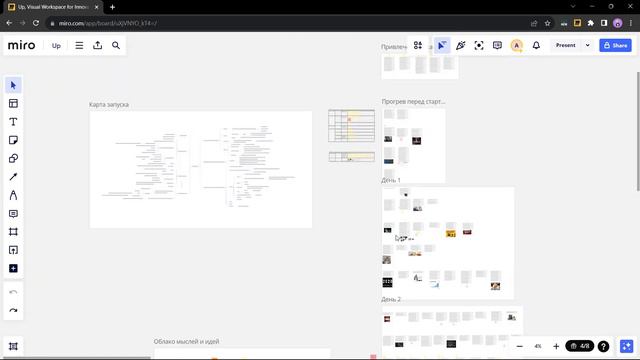Open the reactions confetti icon
This screenshot has height=360, width=640.
460,45
